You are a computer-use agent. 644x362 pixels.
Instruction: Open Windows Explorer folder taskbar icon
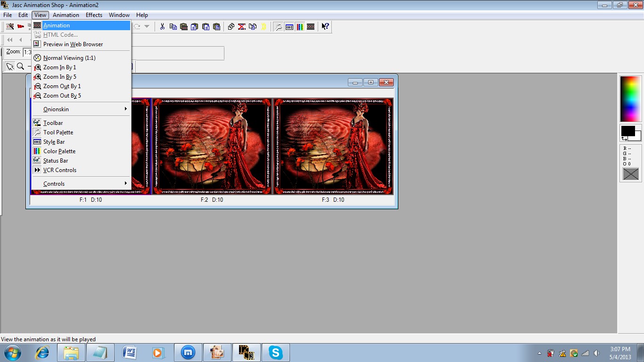(x=71, y=352)
